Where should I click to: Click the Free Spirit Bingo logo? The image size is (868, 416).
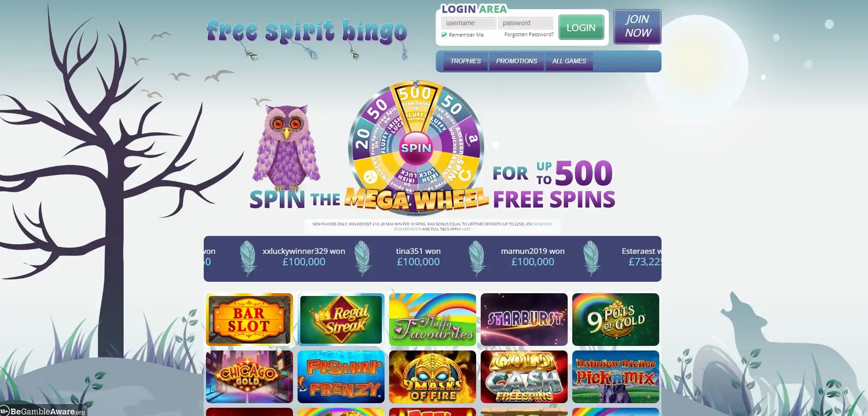[307, 33]
